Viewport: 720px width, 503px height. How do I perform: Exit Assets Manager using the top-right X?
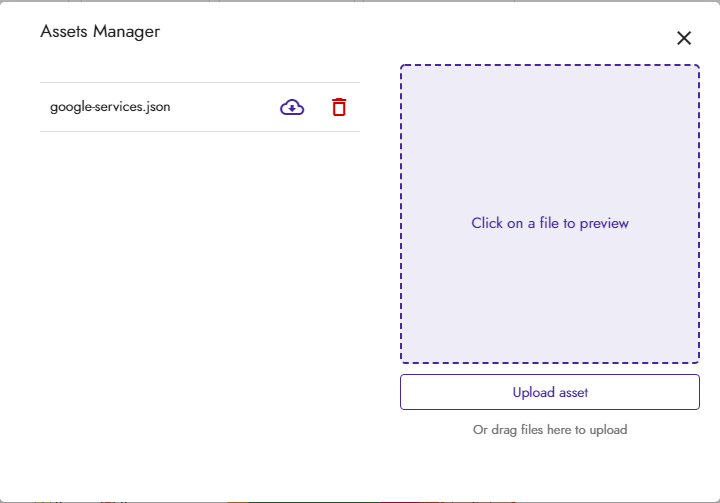click(684, 38)
